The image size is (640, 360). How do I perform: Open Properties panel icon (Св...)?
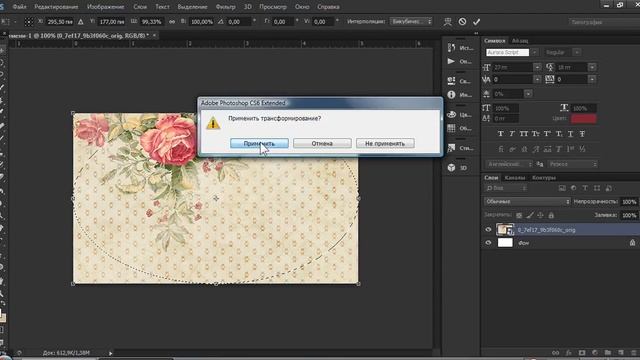click(451, 81)
